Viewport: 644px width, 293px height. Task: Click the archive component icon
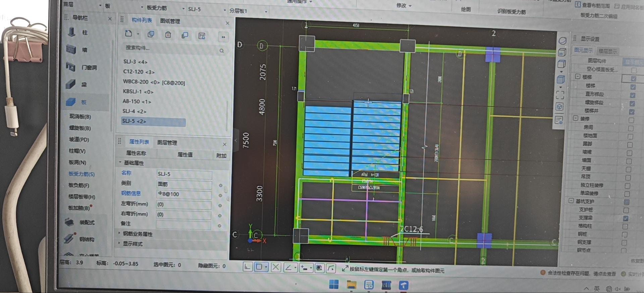tap(202, 36)
